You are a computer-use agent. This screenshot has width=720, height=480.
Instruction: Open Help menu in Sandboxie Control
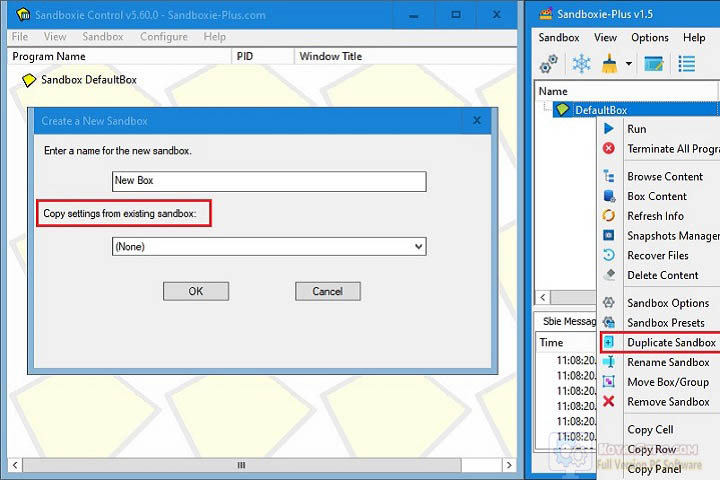coord(214,37)
